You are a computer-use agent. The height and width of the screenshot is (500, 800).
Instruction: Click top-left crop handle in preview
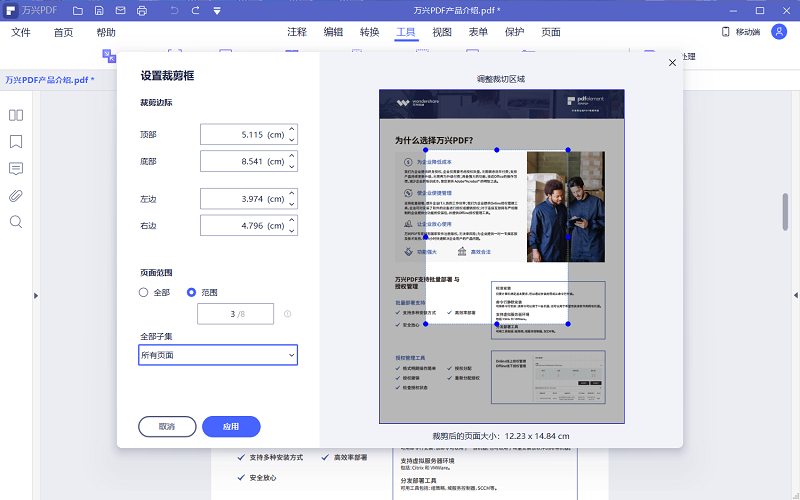pyautogui.click(x=426, y=150)
